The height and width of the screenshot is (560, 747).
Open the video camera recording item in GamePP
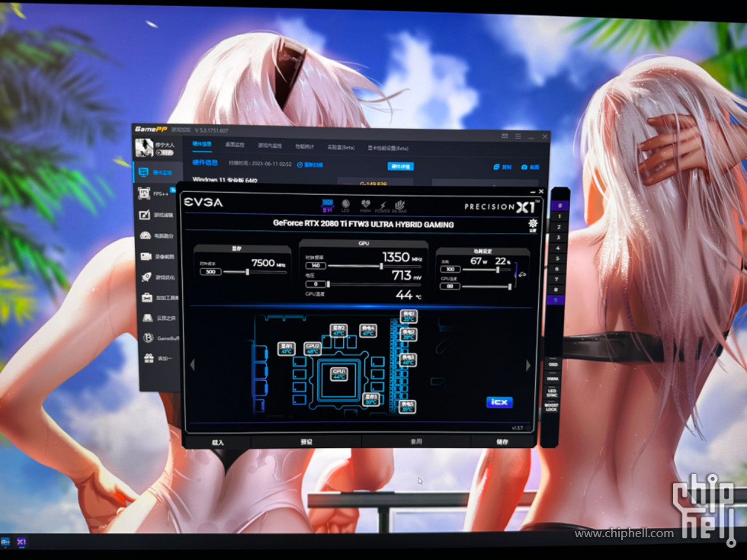coord(157,257)
